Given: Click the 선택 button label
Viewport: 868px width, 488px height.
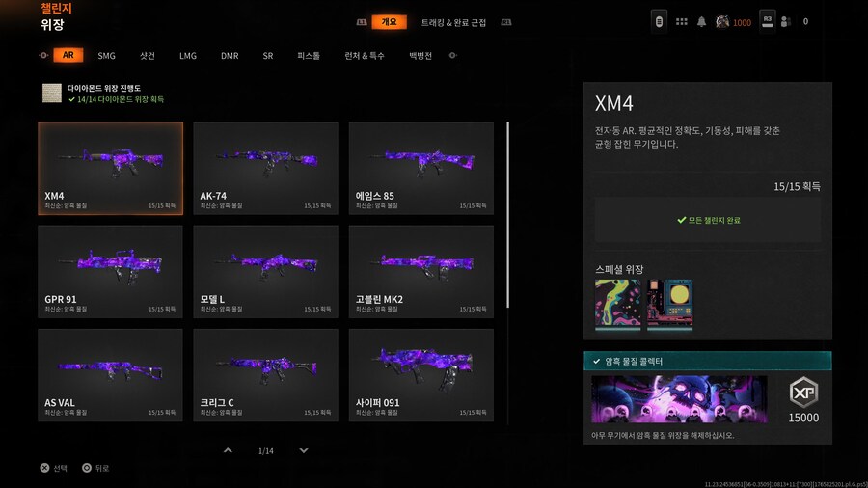Looking at the screenshot, I should click(x=61, y=468).
